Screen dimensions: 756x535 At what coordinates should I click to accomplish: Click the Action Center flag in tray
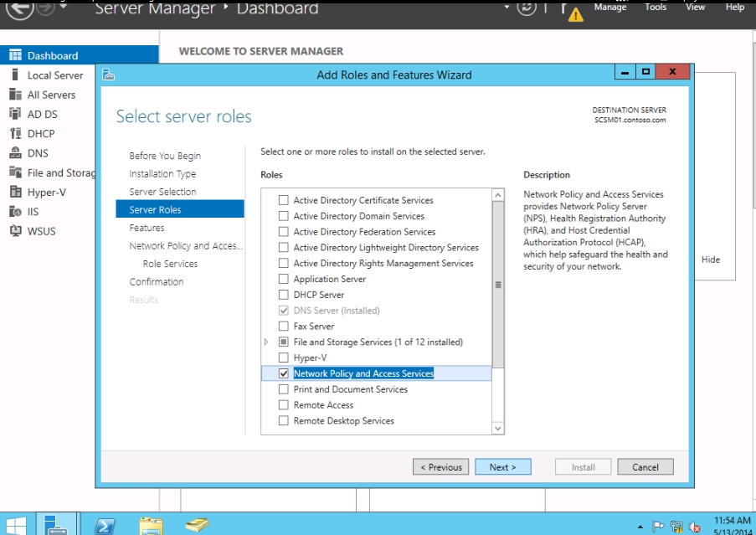tap(658, 527)
